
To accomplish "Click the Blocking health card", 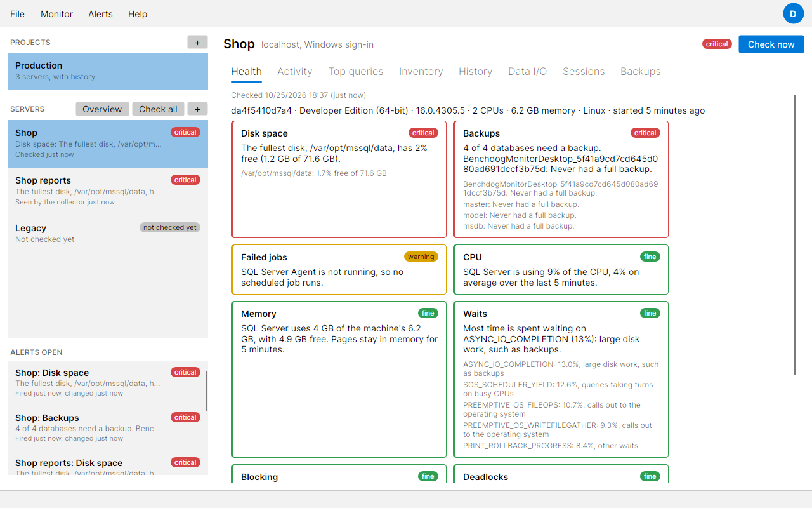I will [x=339, y=474].
